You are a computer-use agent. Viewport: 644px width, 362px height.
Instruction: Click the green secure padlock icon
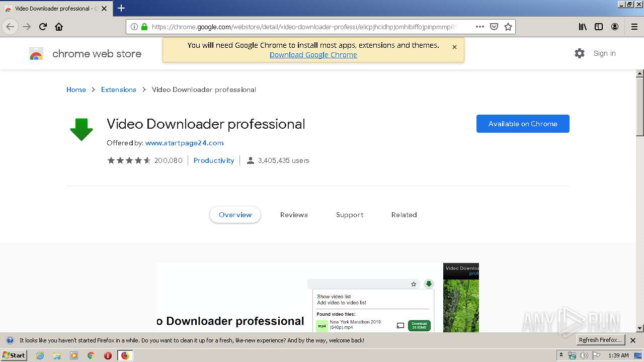(x=144, y=27)
